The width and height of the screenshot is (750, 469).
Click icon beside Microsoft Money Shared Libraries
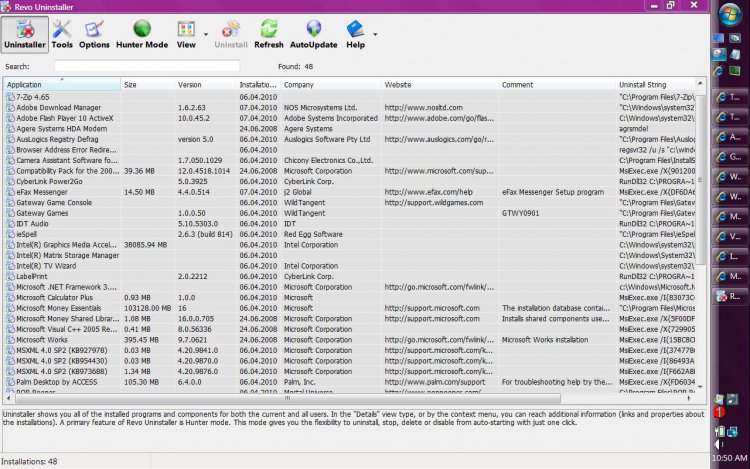tap(10, 318)
